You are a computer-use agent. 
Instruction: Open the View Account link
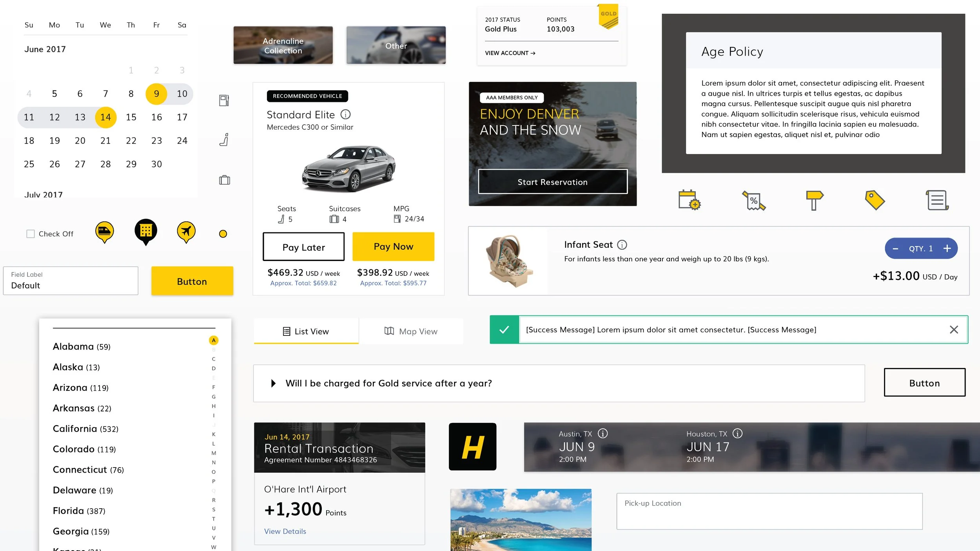pyautogui.click(x=510, y=53)
